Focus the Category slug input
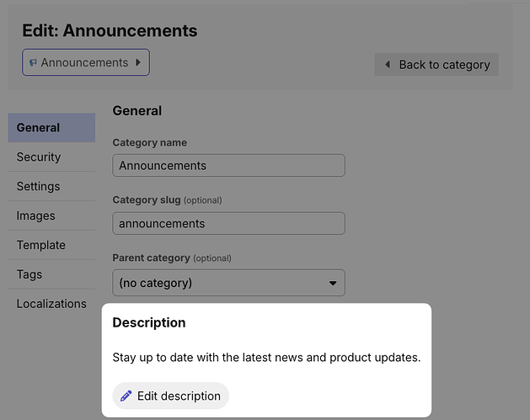 (x=228, y=223)
